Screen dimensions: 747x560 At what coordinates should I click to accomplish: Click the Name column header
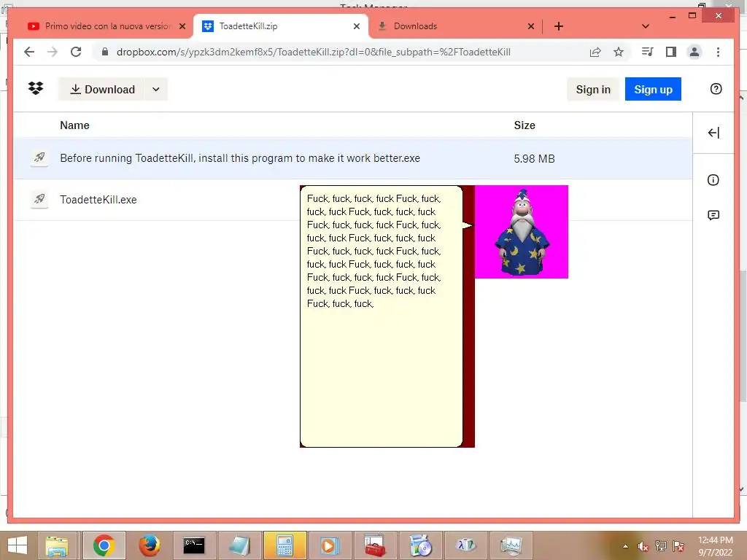74,125
